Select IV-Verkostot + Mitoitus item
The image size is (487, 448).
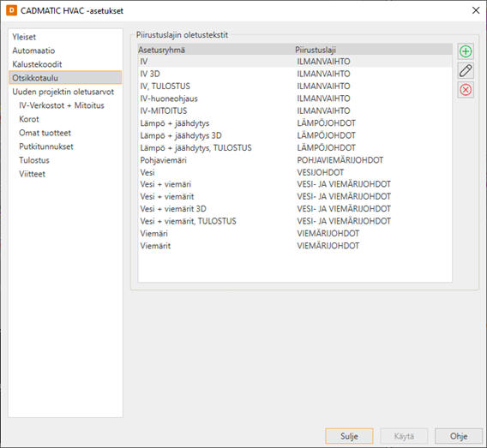(62, 105)
